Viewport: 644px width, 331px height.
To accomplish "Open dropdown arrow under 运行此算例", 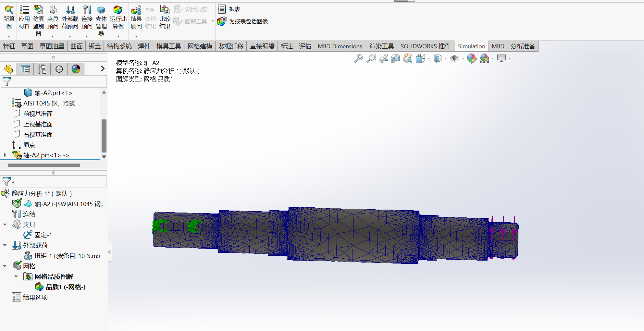I will [118, 36].
